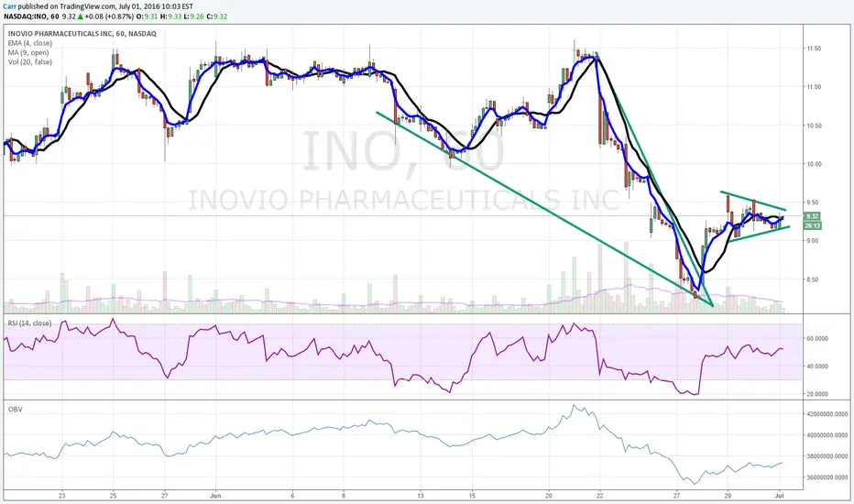The image size is (854, 504).
Task: Click the change value "+0.08 (+0.87%)"
Action: pyautogui.click(x=109, y=16)
